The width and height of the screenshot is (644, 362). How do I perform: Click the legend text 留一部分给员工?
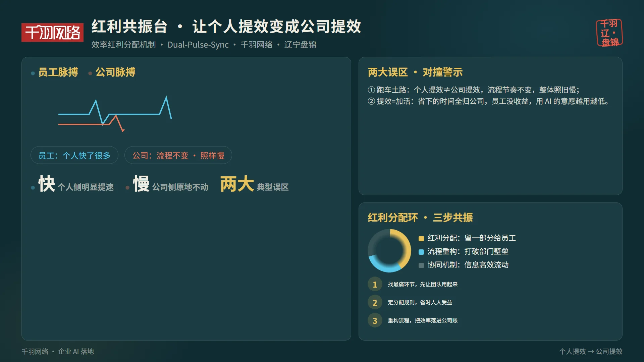[x=490, y=238]
